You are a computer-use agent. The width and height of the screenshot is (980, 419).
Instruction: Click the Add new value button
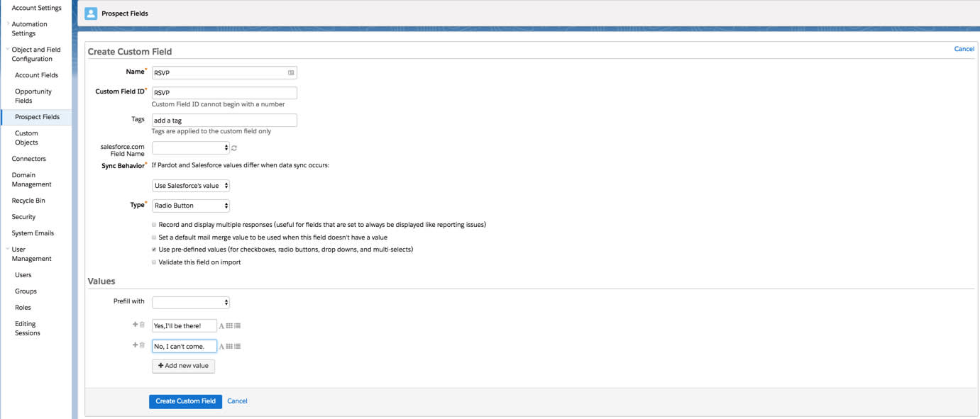click(183, 366)
